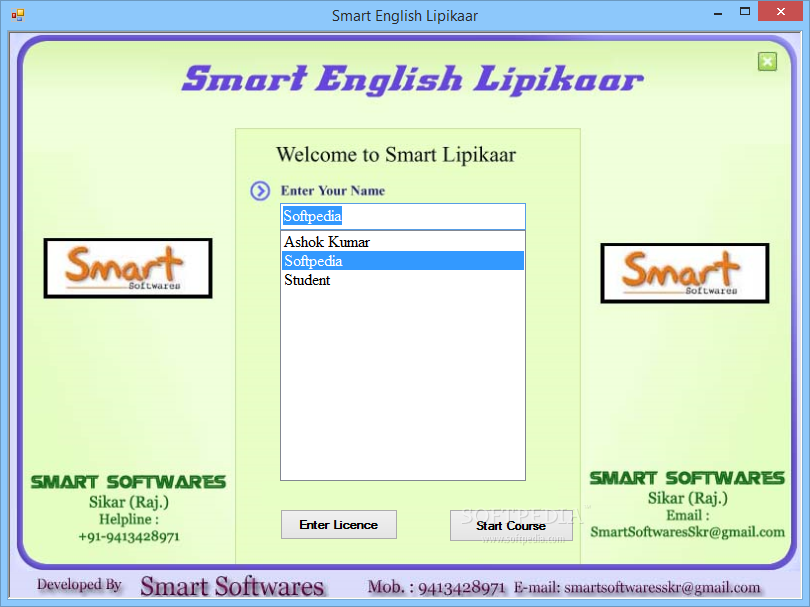Click the helpline number +91-9413428971

tap(129, 537)
